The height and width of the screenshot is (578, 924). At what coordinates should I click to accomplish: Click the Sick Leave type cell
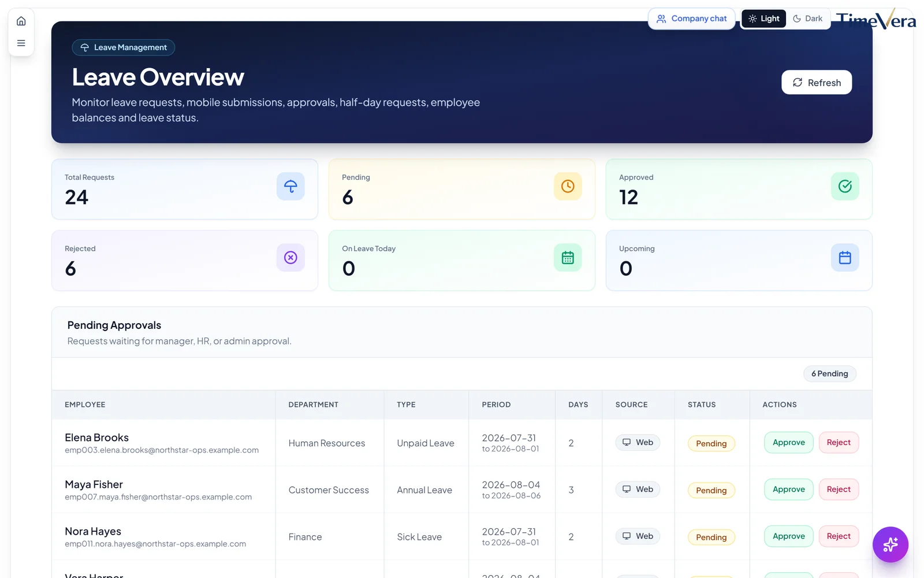coord(419,537)
